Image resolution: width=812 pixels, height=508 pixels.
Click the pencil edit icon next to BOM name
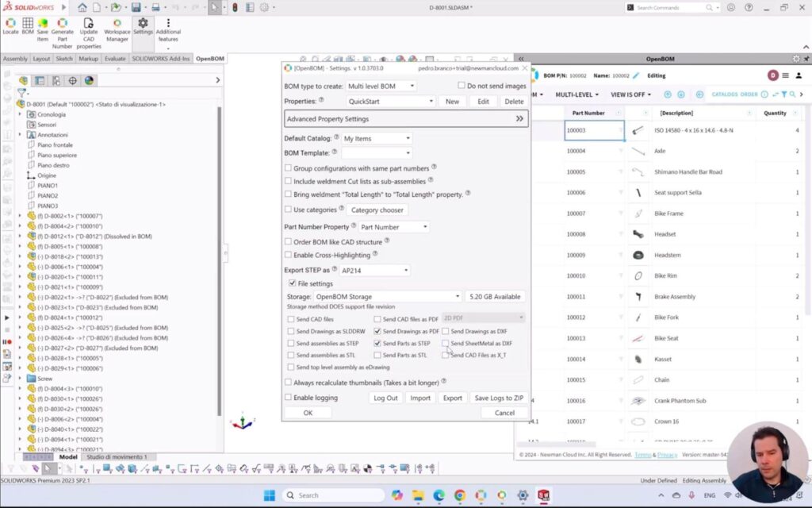[636, 75]
